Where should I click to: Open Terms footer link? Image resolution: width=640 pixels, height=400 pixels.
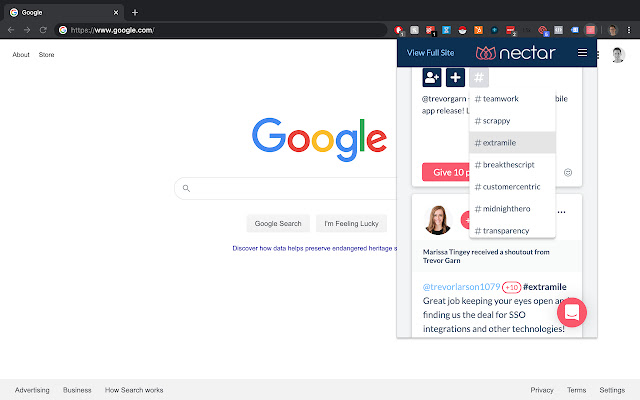pyautogui.click(x=576, y=390)
